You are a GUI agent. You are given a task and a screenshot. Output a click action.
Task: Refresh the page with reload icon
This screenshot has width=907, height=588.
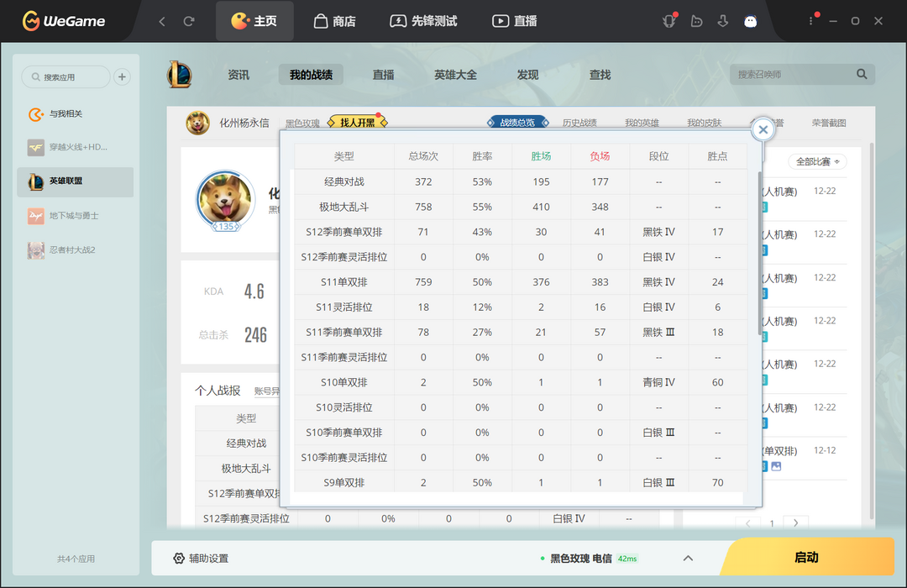[x=189, y=21]
